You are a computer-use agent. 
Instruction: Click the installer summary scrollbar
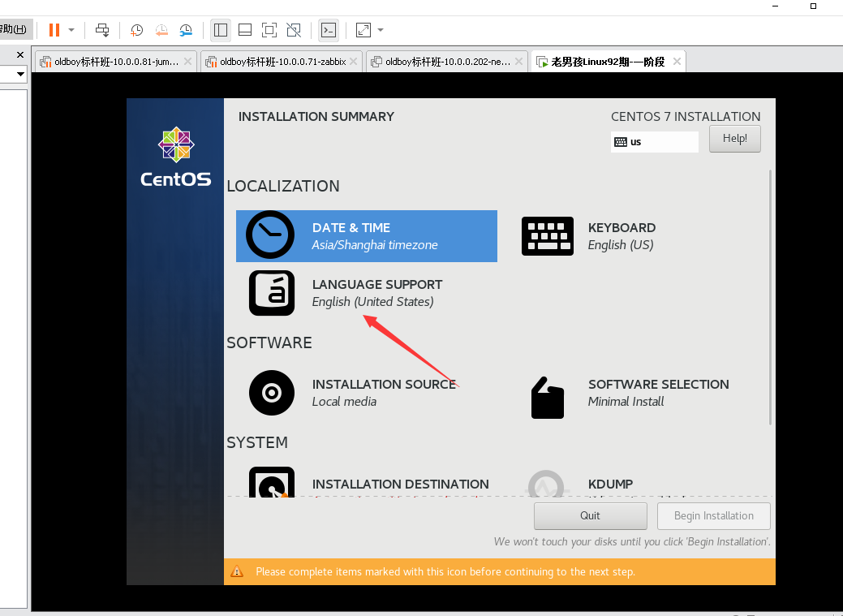click(x=771, y=297)
